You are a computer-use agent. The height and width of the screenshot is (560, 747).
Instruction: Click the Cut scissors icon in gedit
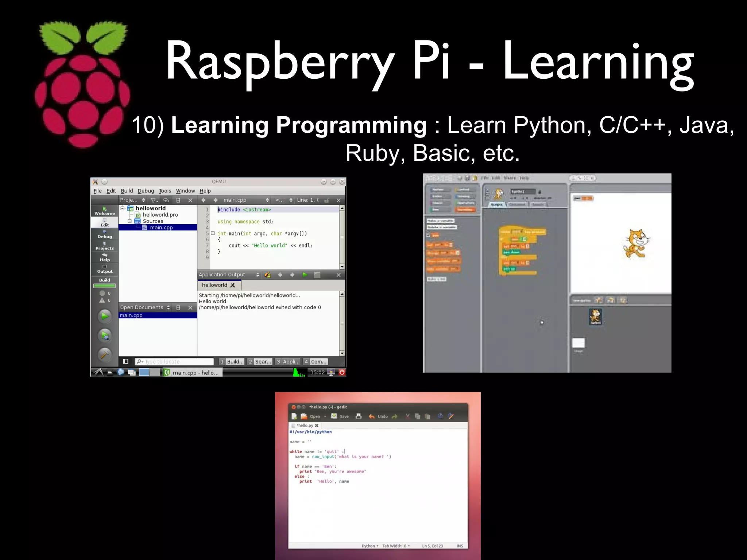tap(408, 416)
